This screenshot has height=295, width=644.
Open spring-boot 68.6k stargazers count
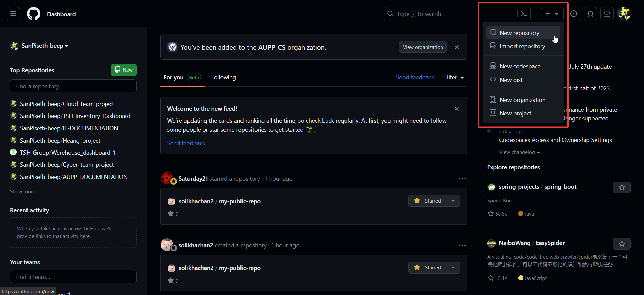point(497,214)
